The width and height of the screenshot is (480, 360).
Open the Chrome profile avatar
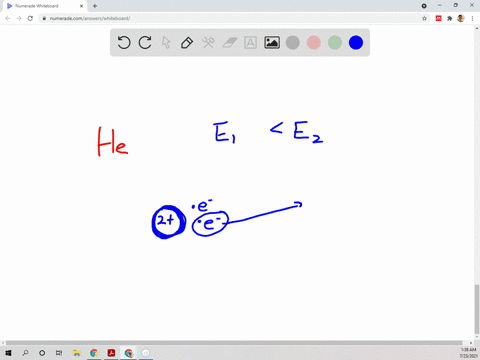coord(461,18)
